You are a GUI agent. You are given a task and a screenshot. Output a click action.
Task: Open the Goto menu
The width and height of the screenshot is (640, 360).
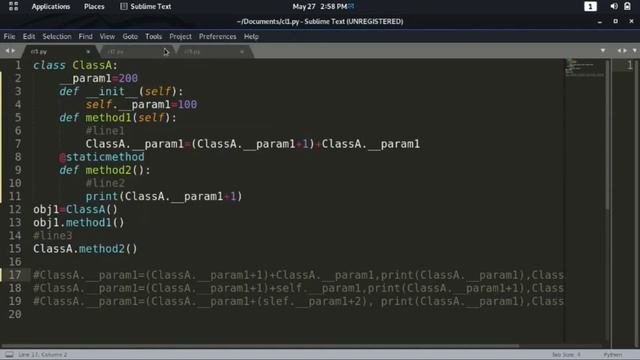click(130, 36)
